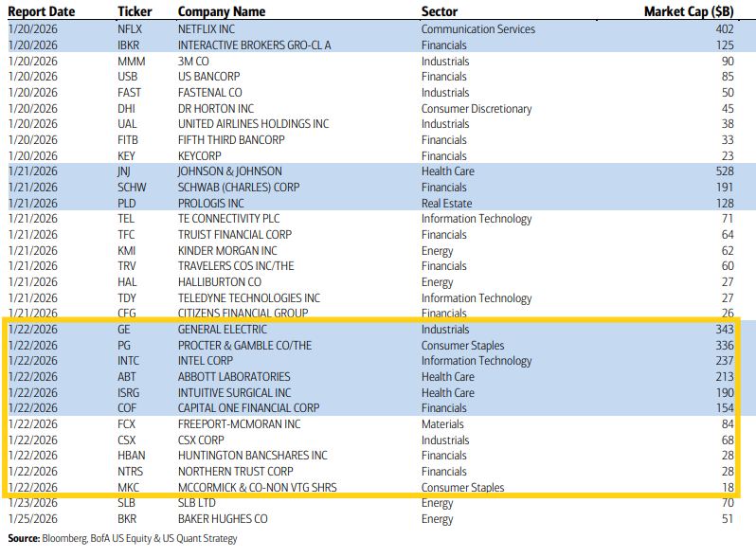Click HUNTINGTON BANCSHARES INC company name

[252, 456]
